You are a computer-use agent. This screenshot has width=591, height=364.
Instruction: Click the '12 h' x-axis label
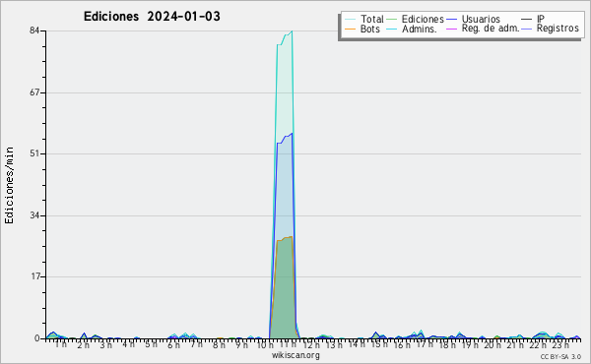click(311, 344)
